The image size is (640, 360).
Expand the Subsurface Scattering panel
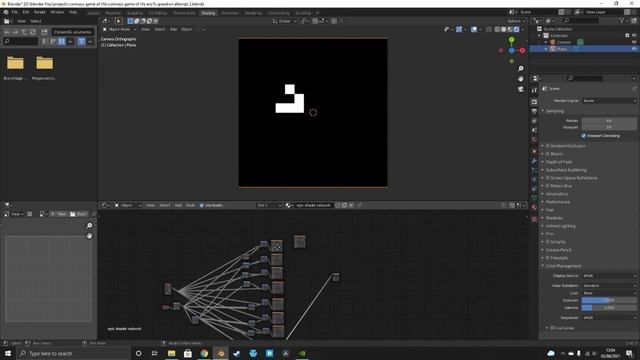(565, 170)
